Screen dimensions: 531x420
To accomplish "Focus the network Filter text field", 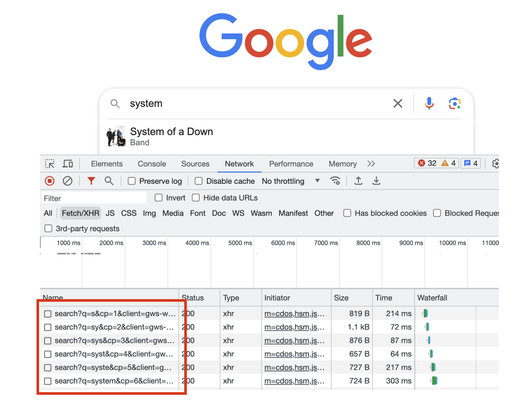I will (x=94, y=198).
